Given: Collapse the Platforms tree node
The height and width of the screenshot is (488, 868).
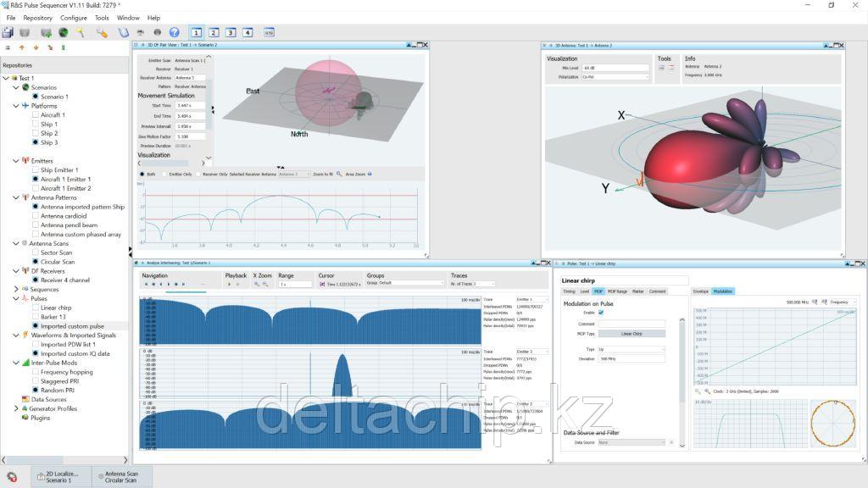Looking at the screenshot, I should pos(16,106).
